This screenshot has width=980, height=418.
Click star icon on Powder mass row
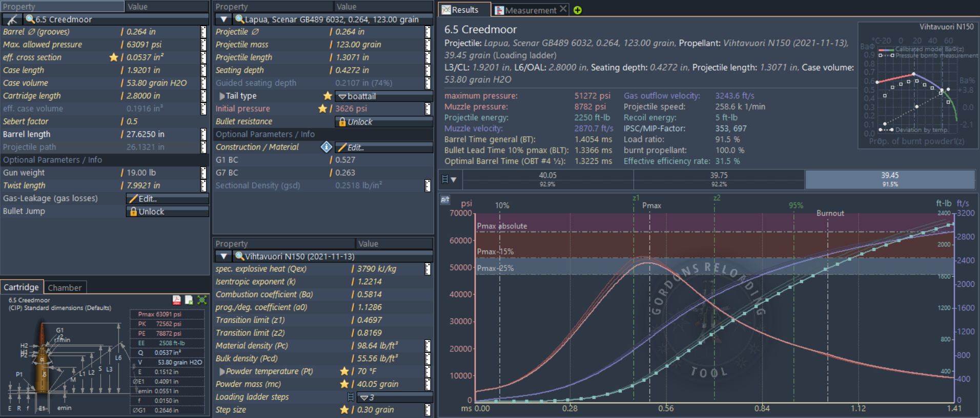(344, 384)
